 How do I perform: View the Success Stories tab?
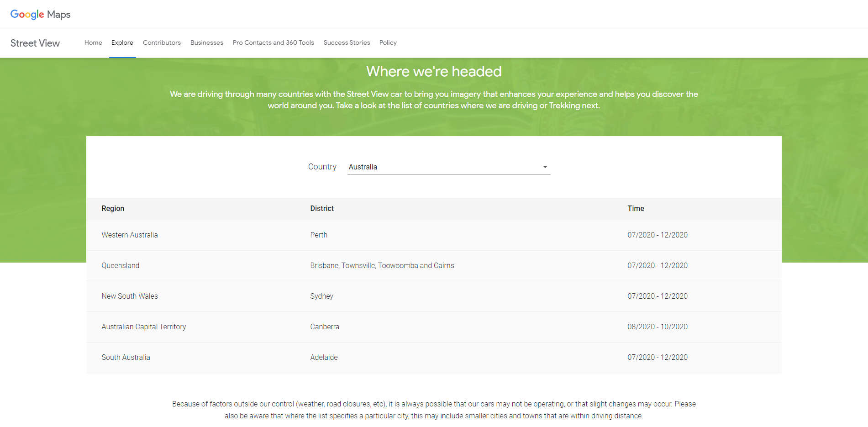click(347, 42)
